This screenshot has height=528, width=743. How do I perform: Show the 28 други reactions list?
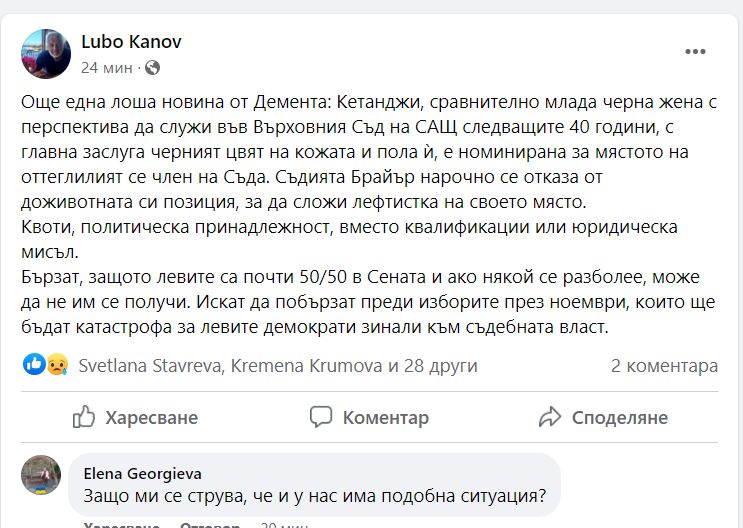(440, 366)
